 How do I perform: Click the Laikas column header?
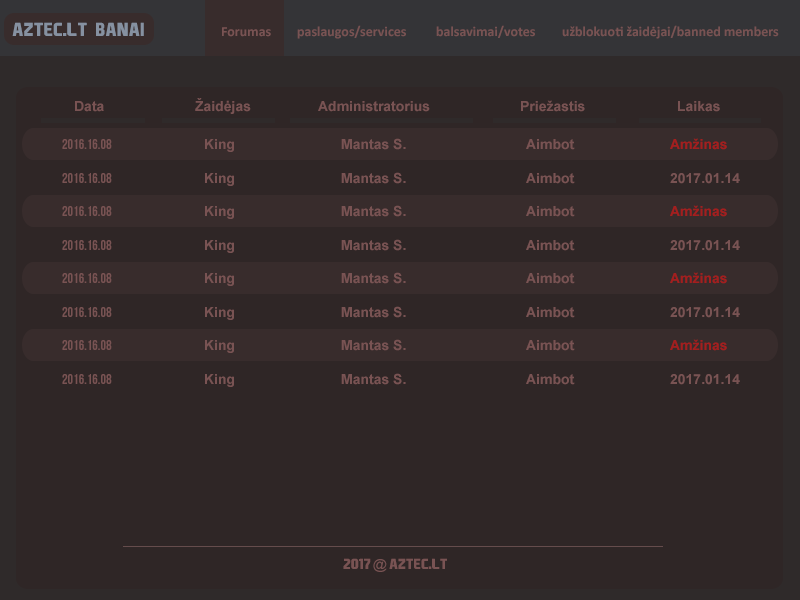point(698,106)
